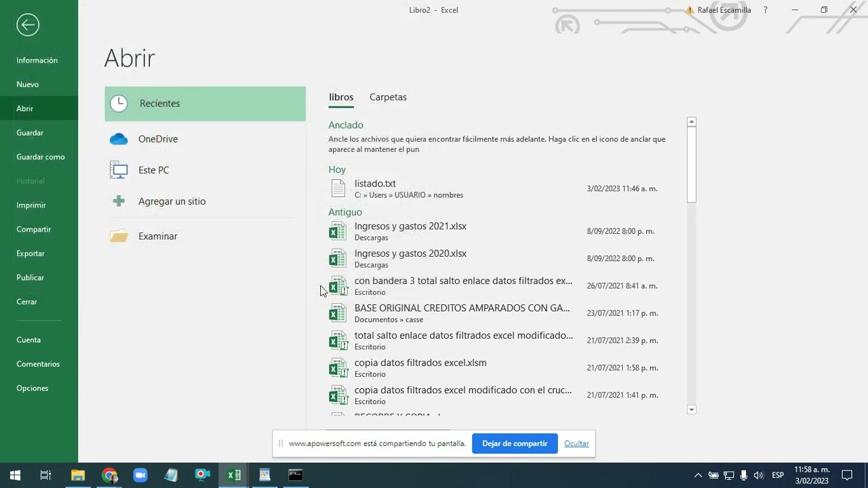Screen dimensions: 868x488
Task: Click Rafael Escamilla account name
Action: (724, 10)
